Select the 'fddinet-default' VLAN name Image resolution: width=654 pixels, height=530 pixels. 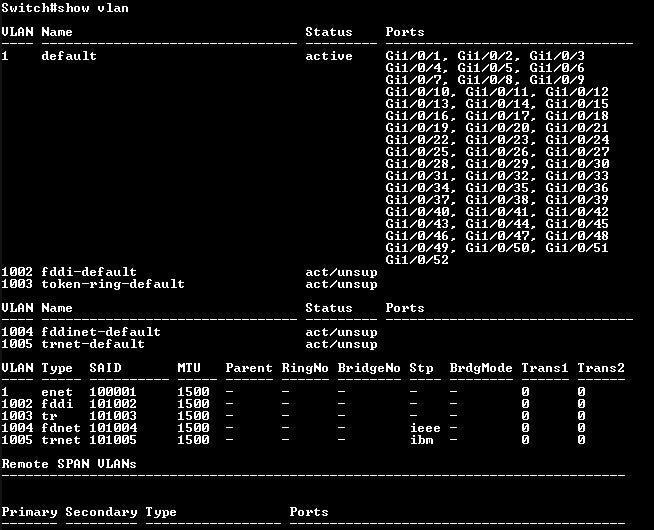coord(101,332)
